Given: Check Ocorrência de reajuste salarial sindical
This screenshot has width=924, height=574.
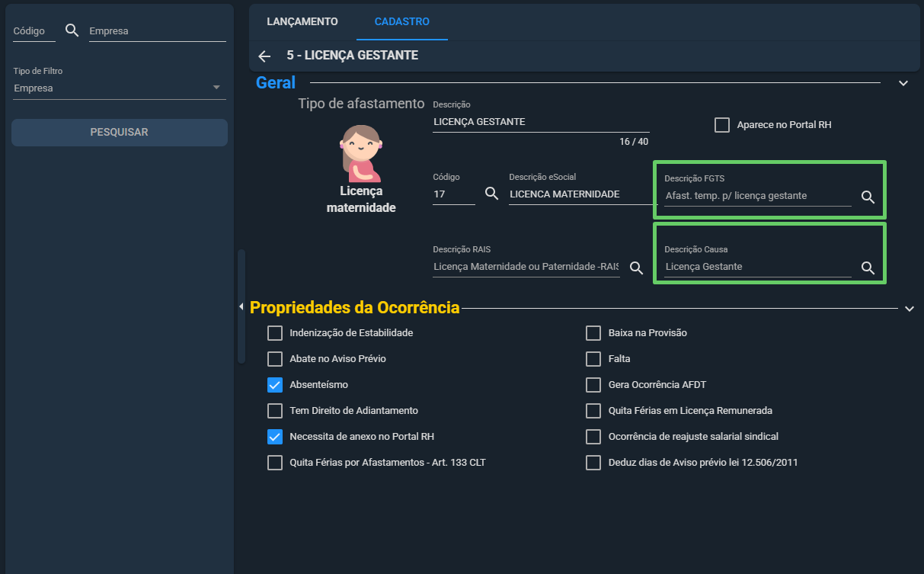Looking at the screenshot, I should pyautogui.click(x=593, y=437).
